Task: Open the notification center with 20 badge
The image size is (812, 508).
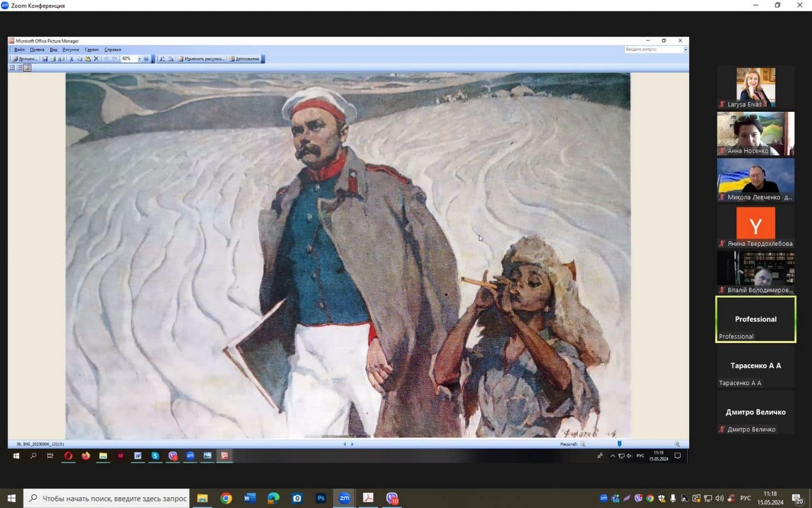Action: pos(799,498)
